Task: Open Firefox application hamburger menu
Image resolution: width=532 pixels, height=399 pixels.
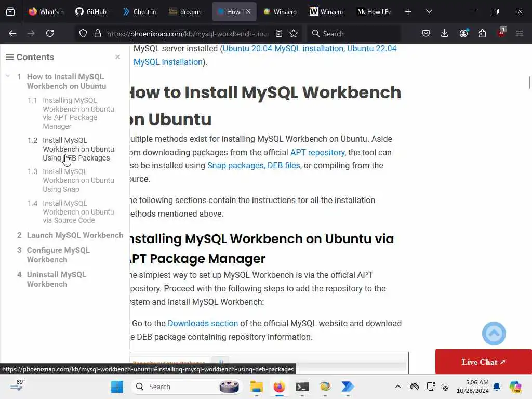Action: [520, 33]
